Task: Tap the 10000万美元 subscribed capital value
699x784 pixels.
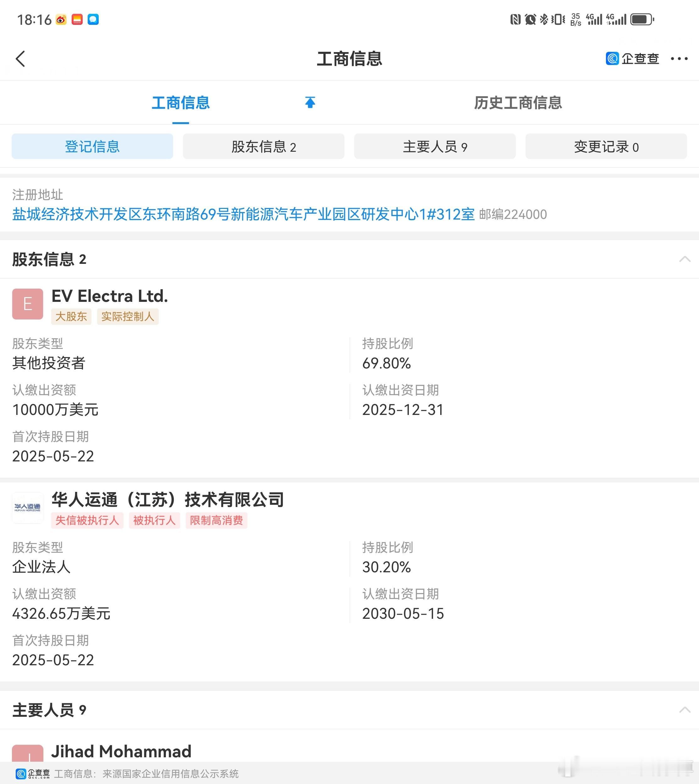Action: click(55, 410)
